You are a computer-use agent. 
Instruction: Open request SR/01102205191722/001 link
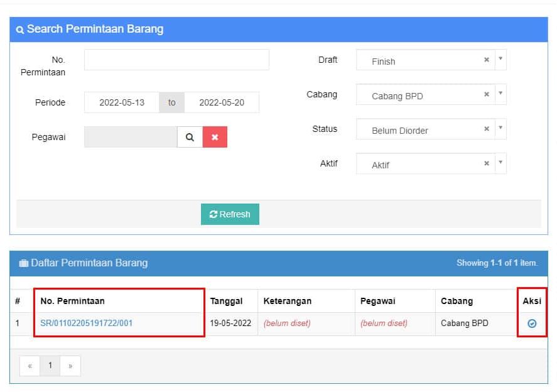(x=87, y=324)
